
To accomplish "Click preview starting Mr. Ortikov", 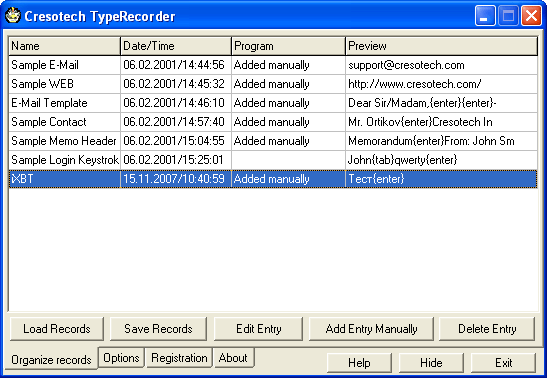I will [420, 122].
